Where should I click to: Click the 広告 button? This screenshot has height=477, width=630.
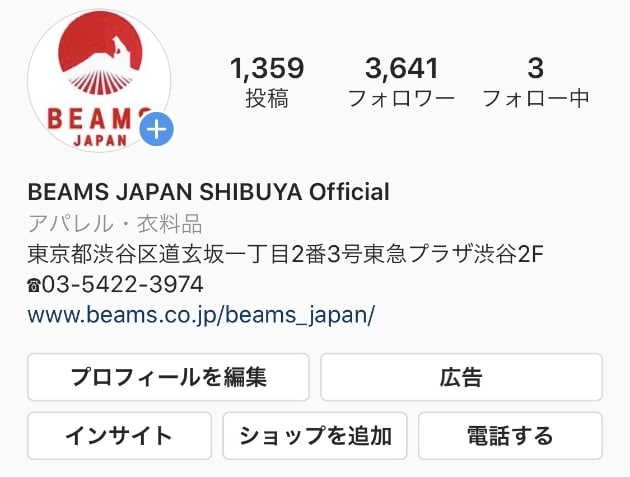461,377
